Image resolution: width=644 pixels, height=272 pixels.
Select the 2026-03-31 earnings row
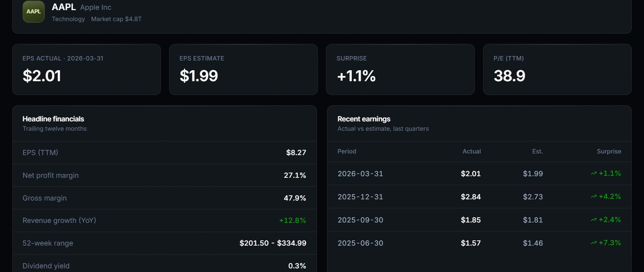click(x=479, y=173)
